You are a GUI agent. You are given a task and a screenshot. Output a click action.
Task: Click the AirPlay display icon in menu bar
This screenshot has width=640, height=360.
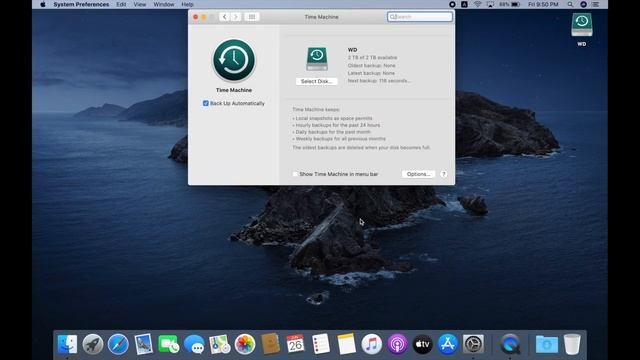(490, 4)
